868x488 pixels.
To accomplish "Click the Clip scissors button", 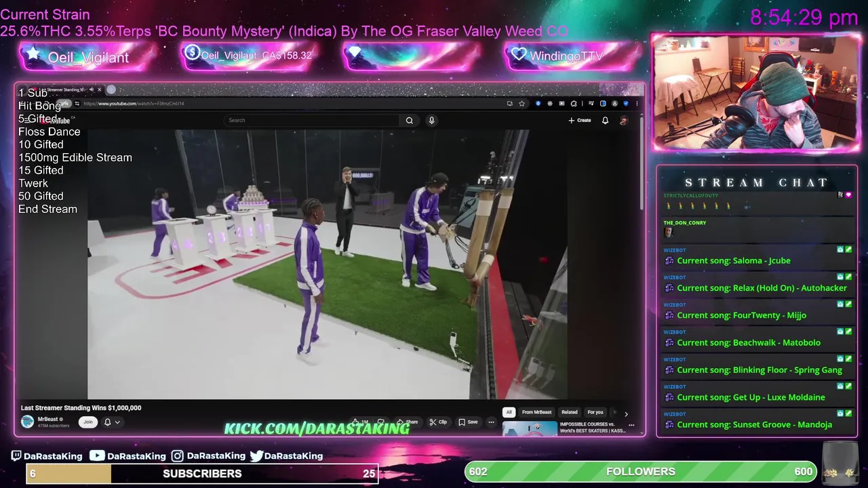I will [438, 422].
